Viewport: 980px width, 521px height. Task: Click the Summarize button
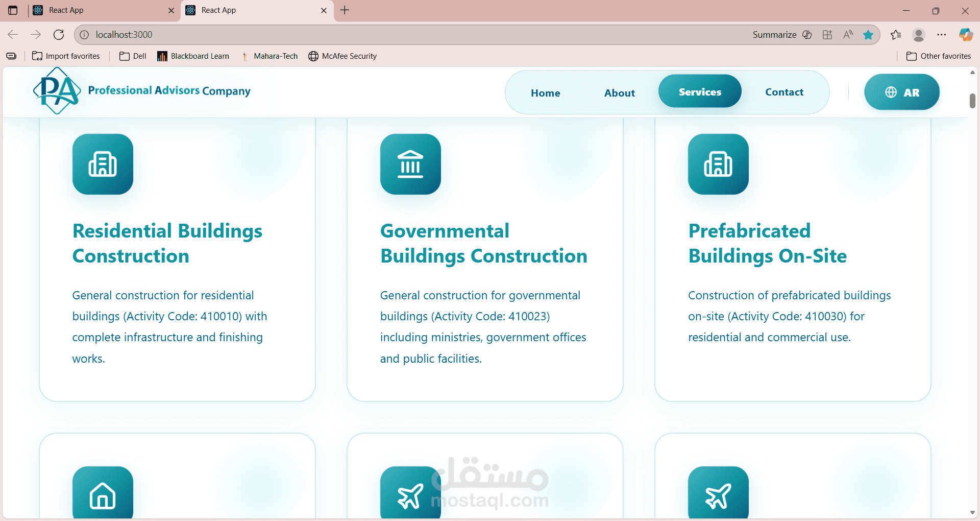tap(774, 35)
